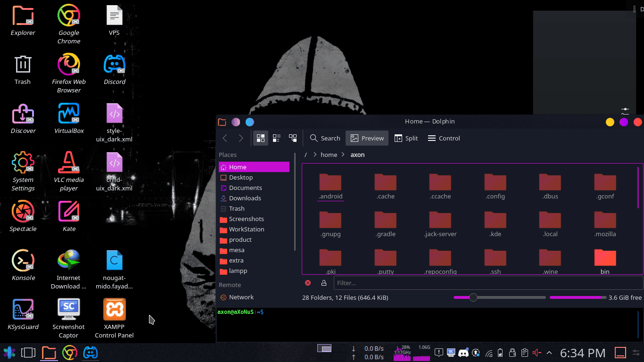Clear the filter with the red x icon

coord(308,283)
